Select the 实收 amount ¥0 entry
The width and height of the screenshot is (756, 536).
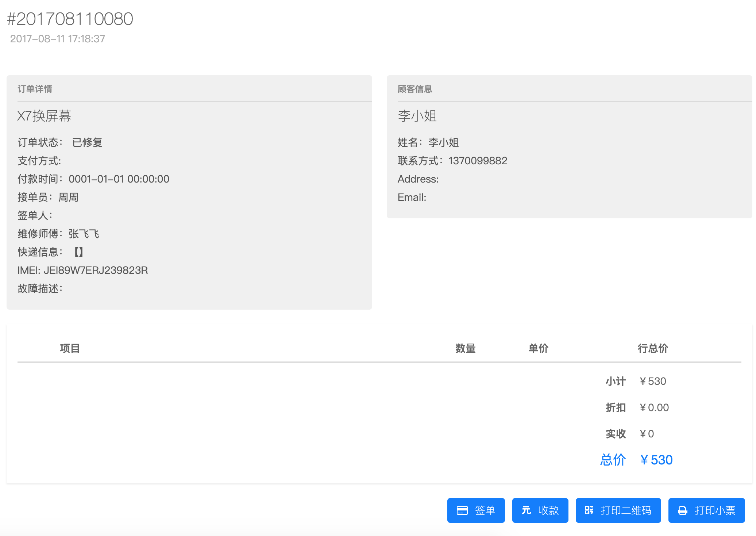(x=647, y=434)
